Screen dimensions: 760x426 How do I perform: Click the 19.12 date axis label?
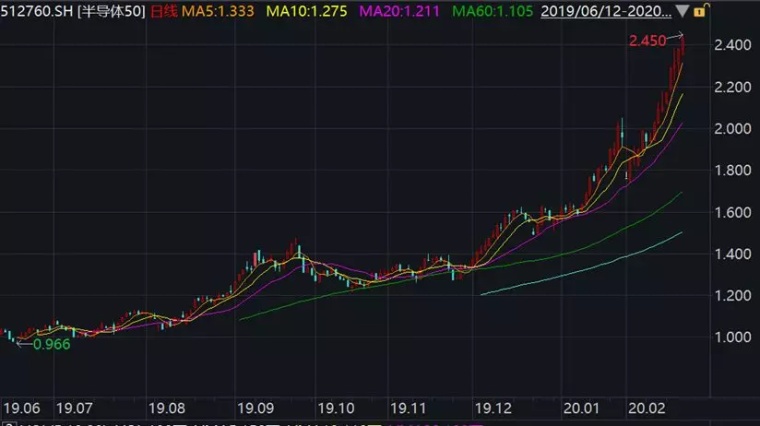pyautogui.click(x=494, y=409)
